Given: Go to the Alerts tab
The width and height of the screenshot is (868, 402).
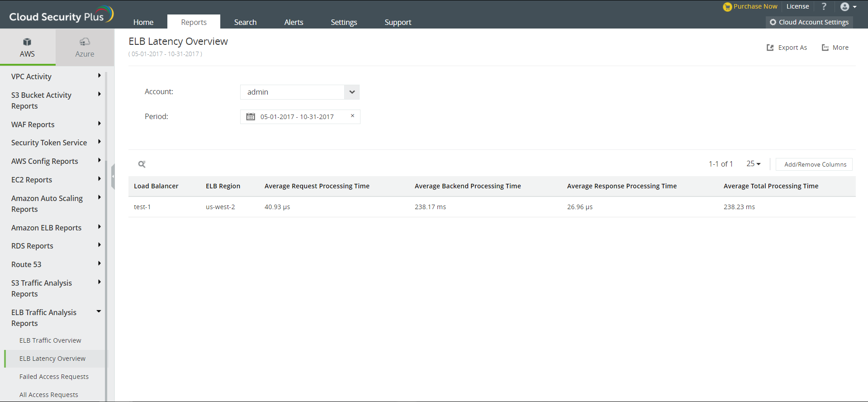Looking at the screenshot, I should 294,22.
